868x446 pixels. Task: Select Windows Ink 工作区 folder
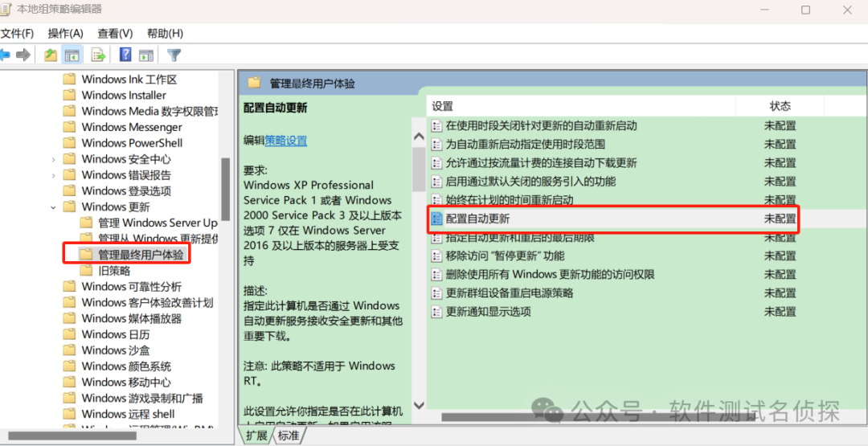120,80
